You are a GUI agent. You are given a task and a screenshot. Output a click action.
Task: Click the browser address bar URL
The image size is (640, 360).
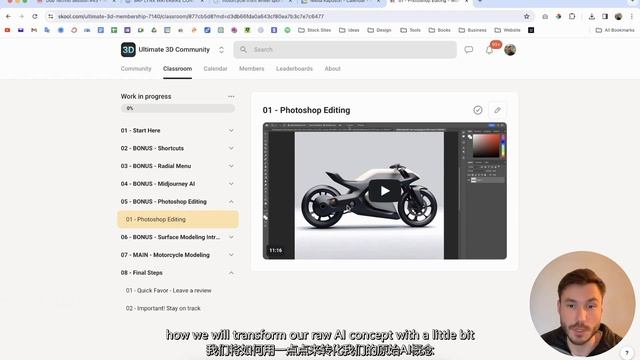191,16
